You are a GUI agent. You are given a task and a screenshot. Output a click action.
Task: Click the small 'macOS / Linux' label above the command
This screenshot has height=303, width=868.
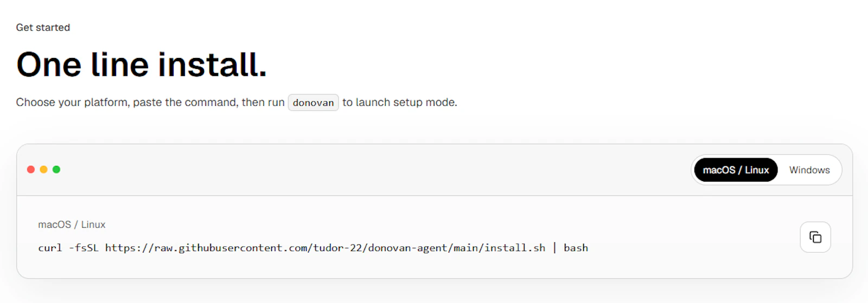72,224
